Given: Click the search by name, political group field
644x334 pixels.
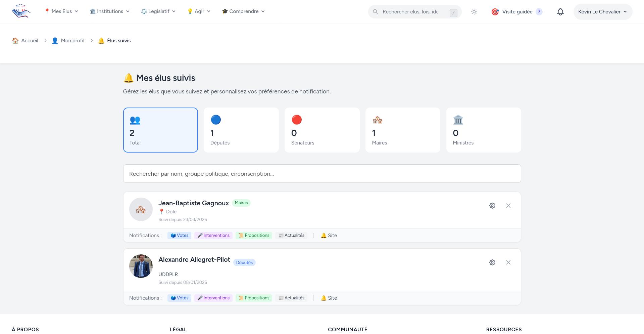Looking at the screenshot, I should 322,174.
